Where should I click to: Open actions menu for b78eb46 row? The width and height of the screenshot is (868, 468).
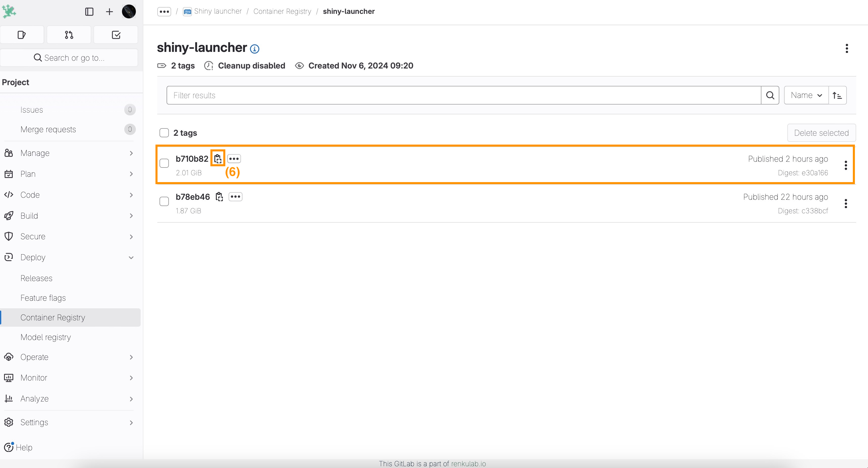point(846,203)
